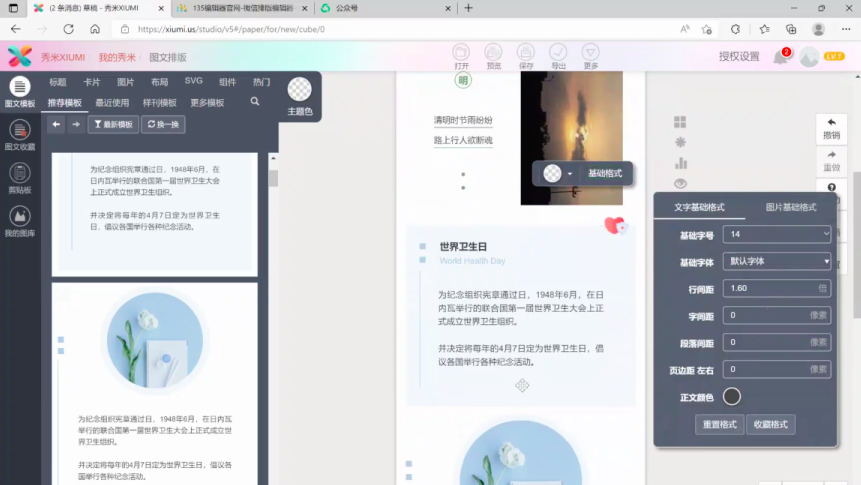
Task: Switch to 更多模板 tab
Action: tap(207, 103)
